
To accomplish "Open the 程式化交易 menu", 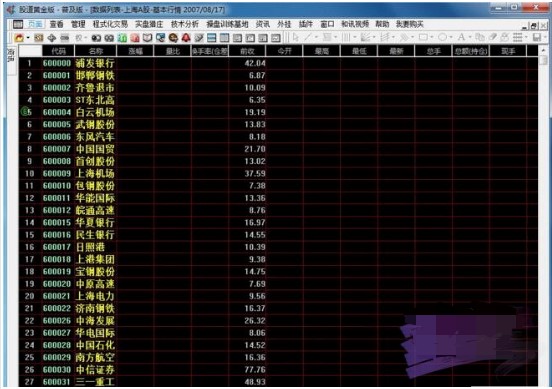I will tap(110, 24).
